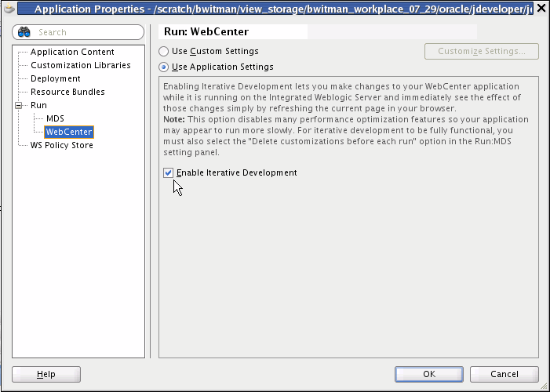Select the Run tree item label
Screen dimensions: 550x392
pos(38,105)
